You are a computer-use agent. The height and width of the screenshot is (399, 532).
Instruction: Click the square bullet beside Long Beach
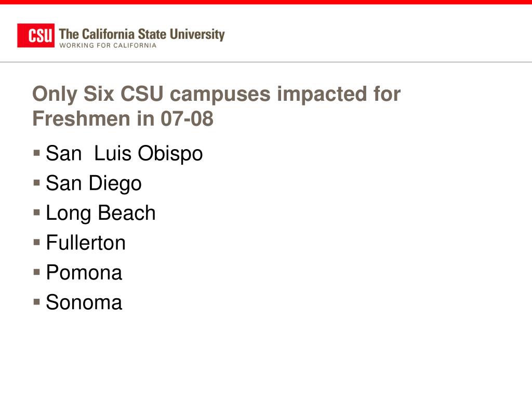(37, 212)
